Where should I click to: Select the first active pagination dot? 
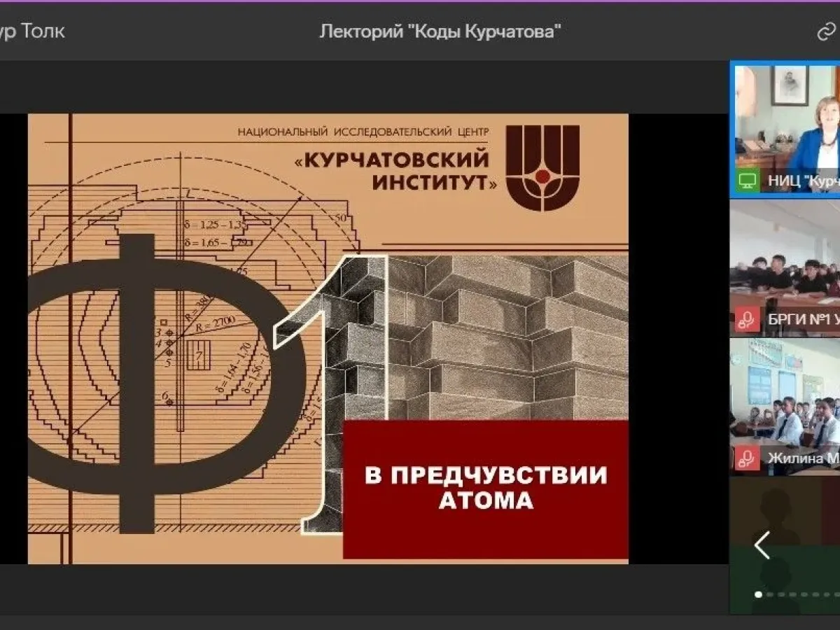[x=758, y=594]
